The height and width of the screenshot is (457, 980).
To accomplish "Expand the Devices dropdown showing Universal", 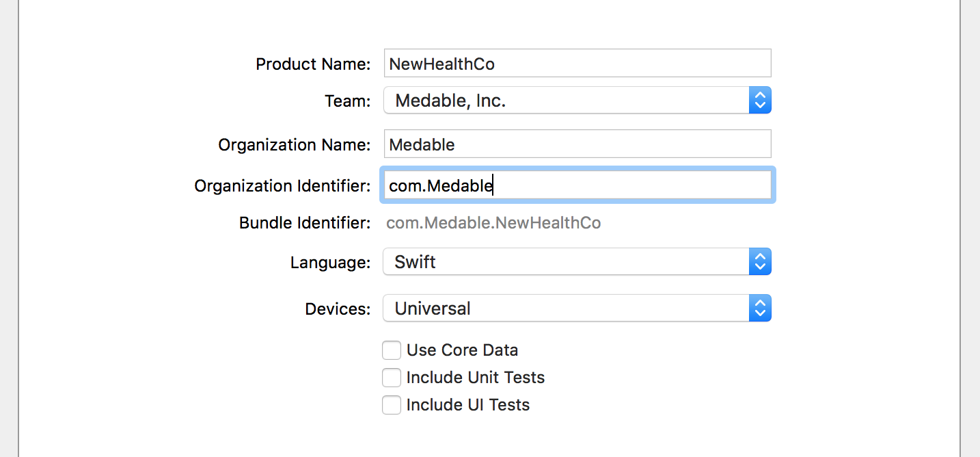I will pos(566,309).
